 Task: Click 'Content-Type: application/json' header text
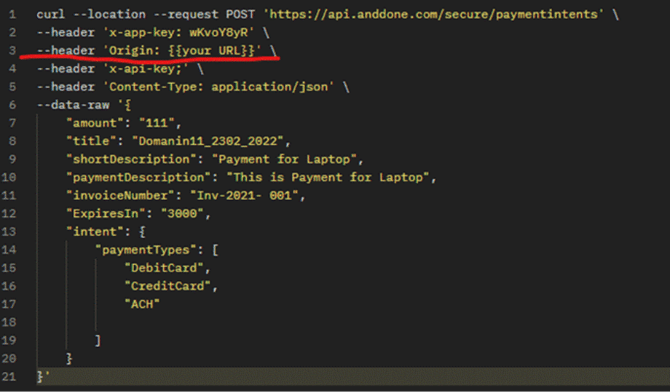(x=218, y=87)
